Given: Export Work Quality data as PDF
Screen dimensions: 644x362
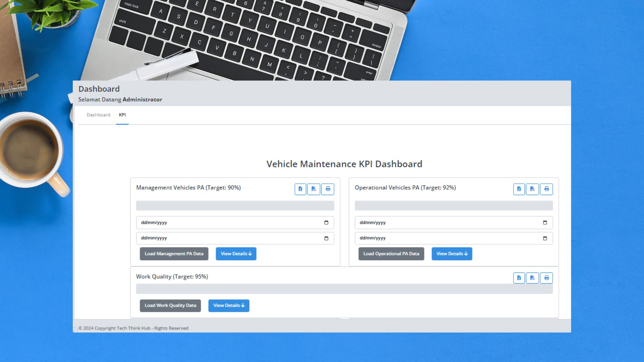Looking at the screenshot, I should coord(532,278).
